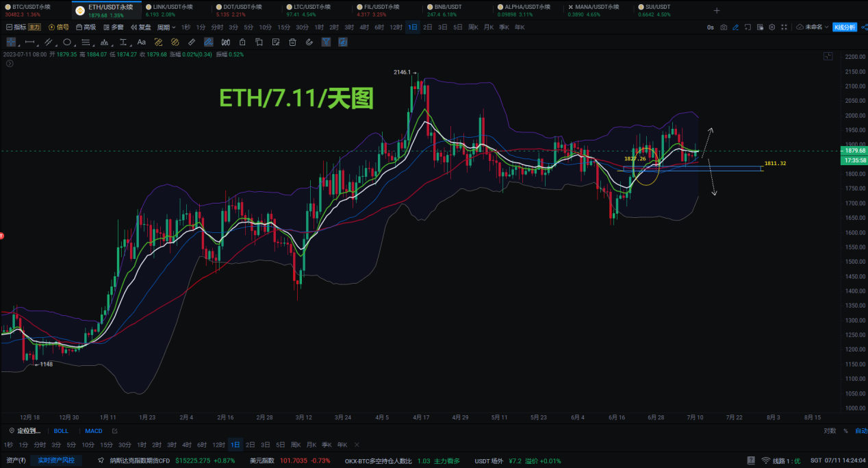Select the Fibonacci lines tool
This screenshot has width=868, height=468.
point(86,42)
